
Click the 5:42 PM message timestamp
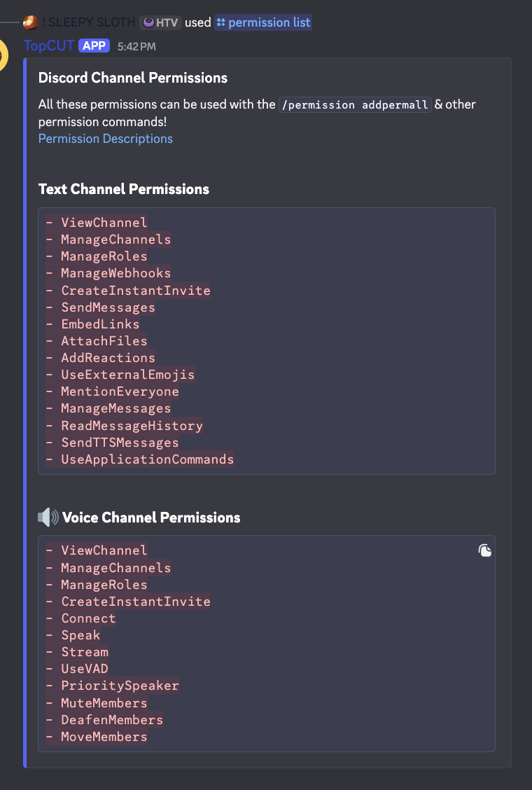click(x=136, y=47)
